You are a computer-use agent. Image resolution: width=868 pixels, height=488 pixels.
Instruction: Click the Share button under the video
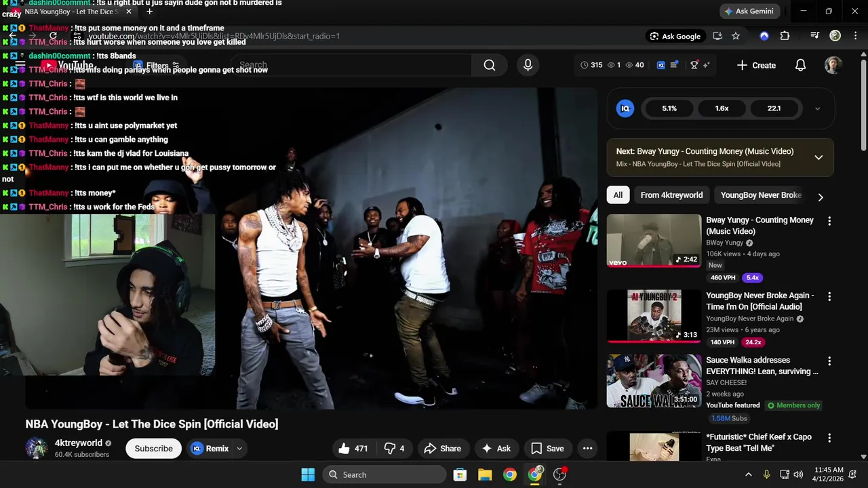tap(442, 448)
